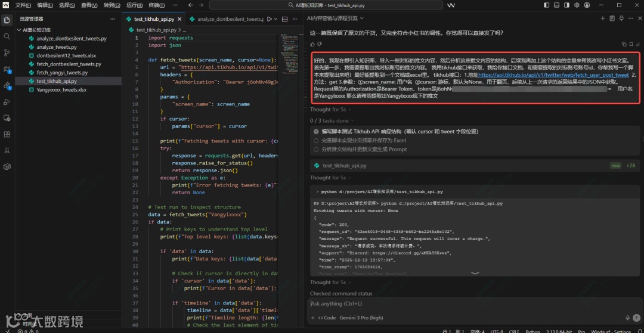
Task: Select the Gemini 3 Pro (high) model dropdown
Action: point(361,318)
